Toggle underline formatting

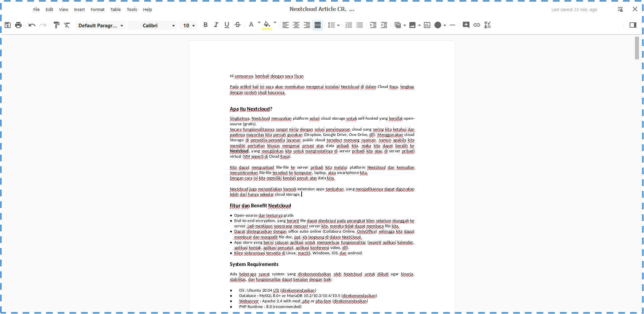227,25
